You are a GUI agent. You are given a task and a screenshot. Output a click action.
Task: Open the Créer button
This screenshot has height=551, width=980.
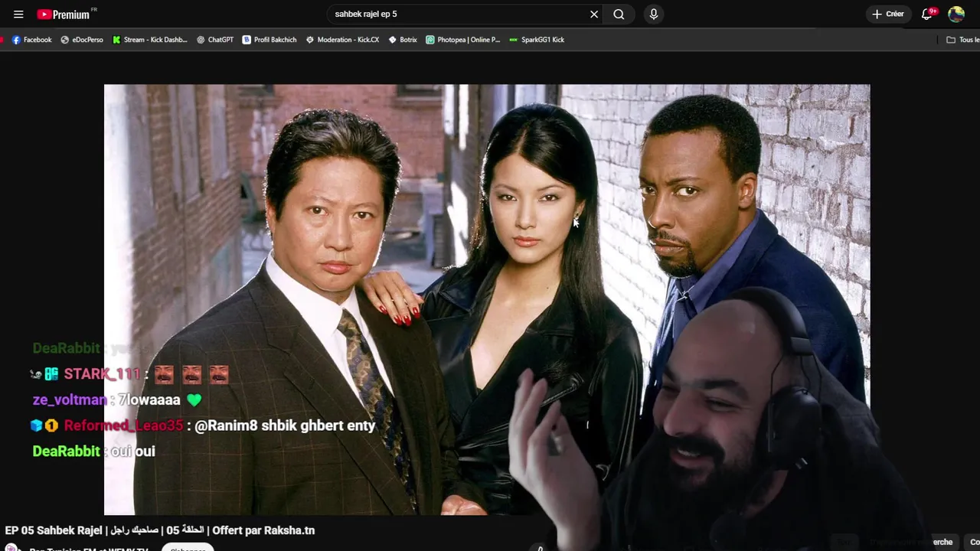888,14
